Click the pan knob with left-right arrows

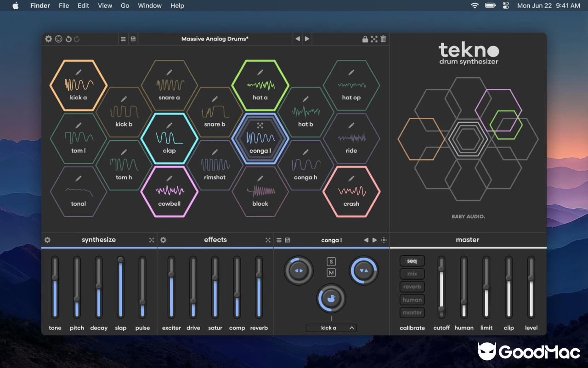tap(299, 270)
